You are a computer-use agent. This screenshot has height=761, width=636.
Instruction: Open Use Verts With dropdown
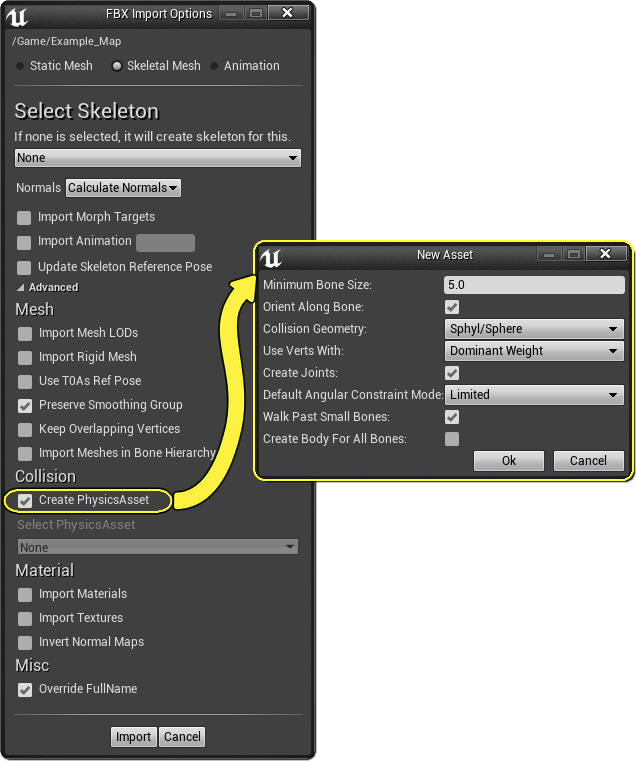[534, 351]
